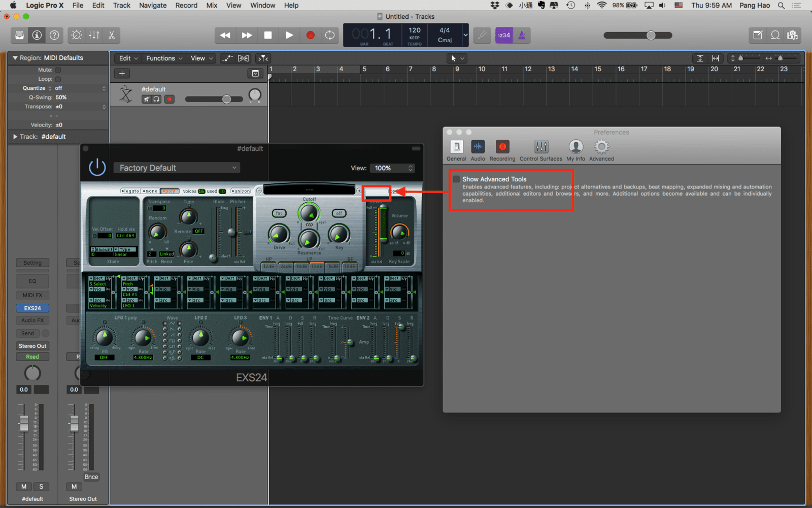Screen dimensions: 812x508
Task: Add a new track with plus button
Action: tap(122, 73)
